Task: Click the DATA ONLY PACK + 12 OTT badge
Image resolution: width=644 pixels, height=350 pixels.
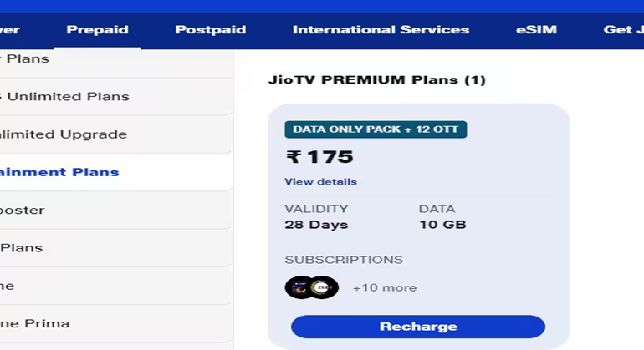Action: 376,129
